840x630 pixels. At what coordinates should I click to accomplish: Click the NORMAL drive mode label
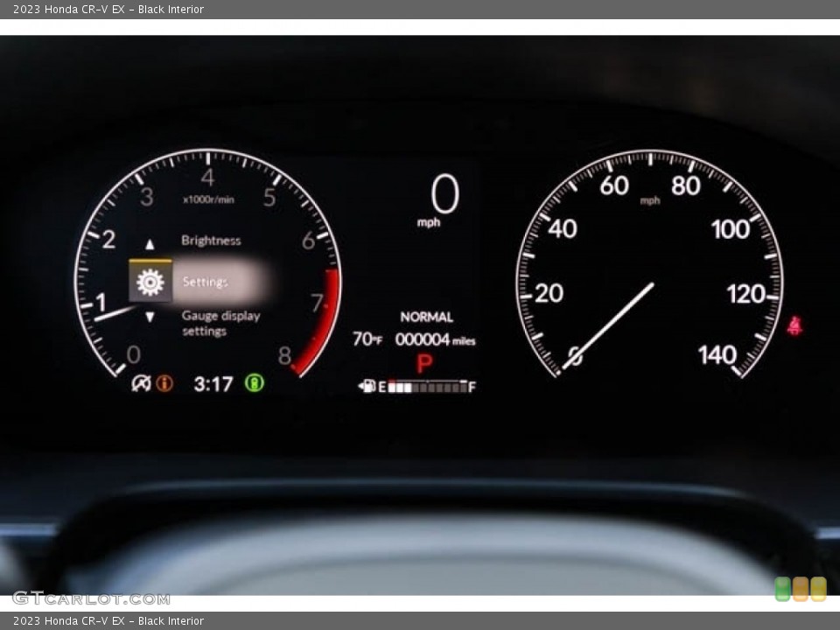point(426,317)
